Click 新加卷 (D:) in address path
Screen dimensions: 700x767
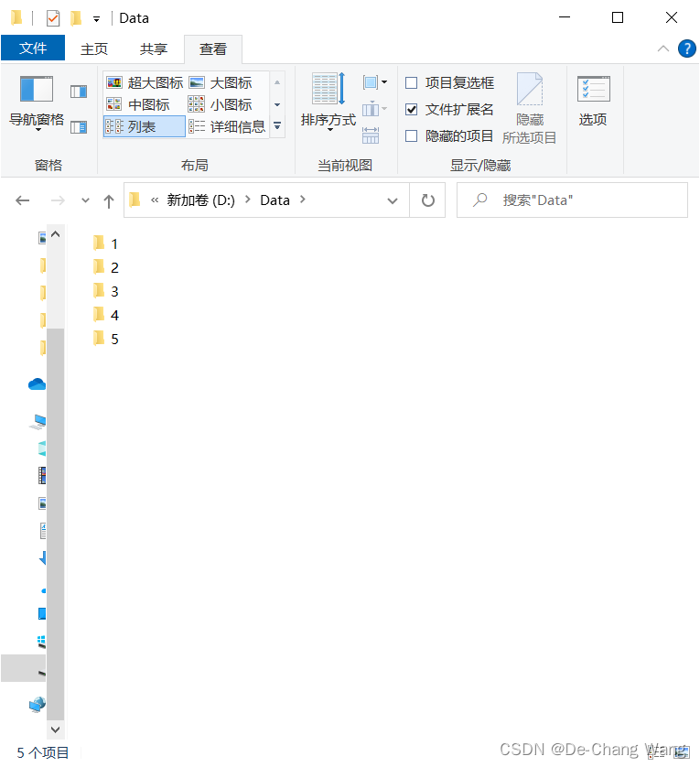[x=200, y=200]
